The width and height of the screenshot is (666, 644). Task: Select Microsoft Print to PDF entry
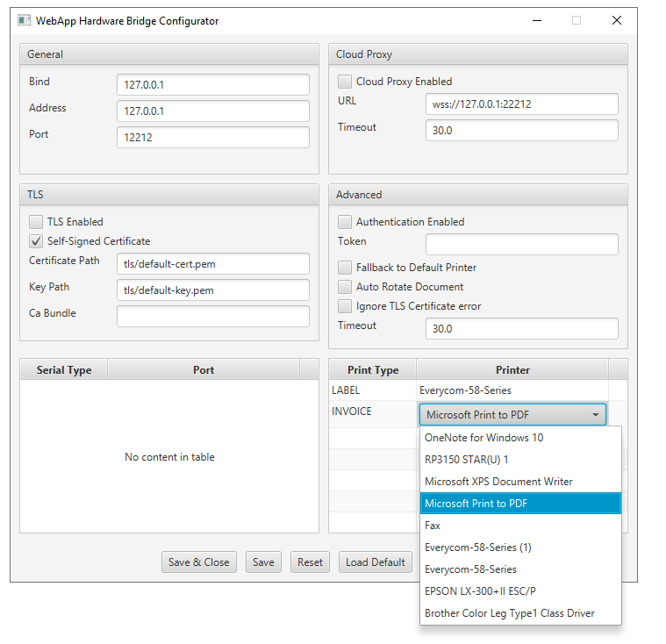click(x=520, y=504)
